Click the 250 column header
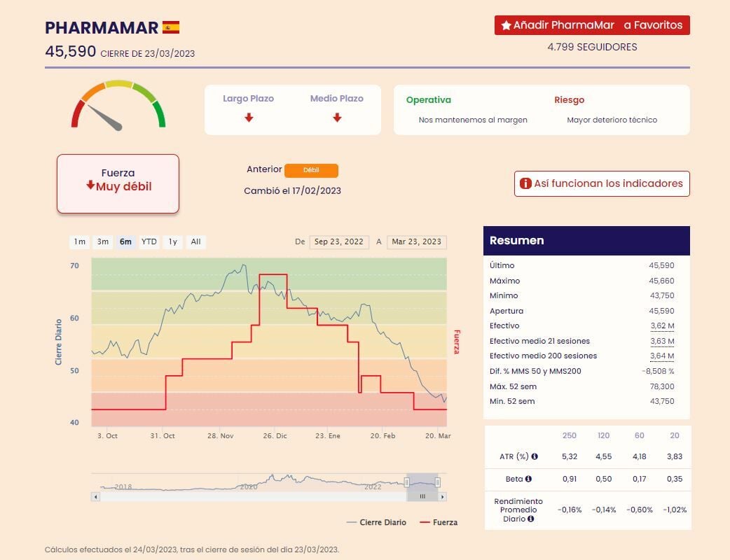730x560 pixels. click(x=570, y=436)
